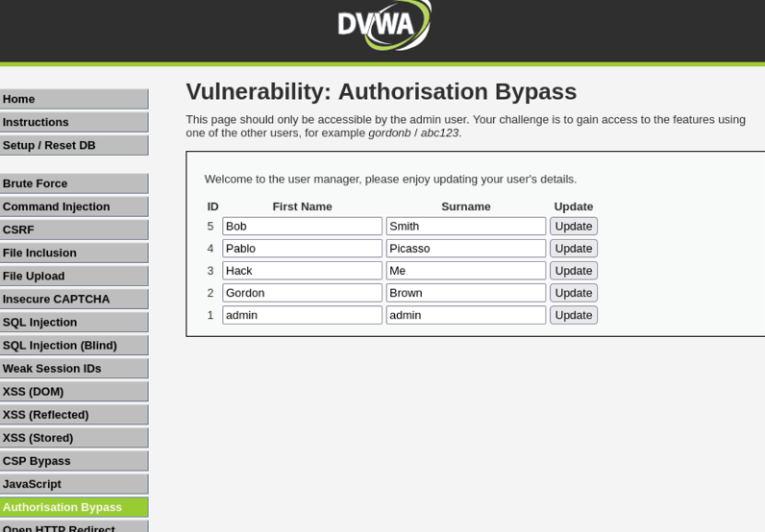Edit surname field containing Brown

coord(466,293)
